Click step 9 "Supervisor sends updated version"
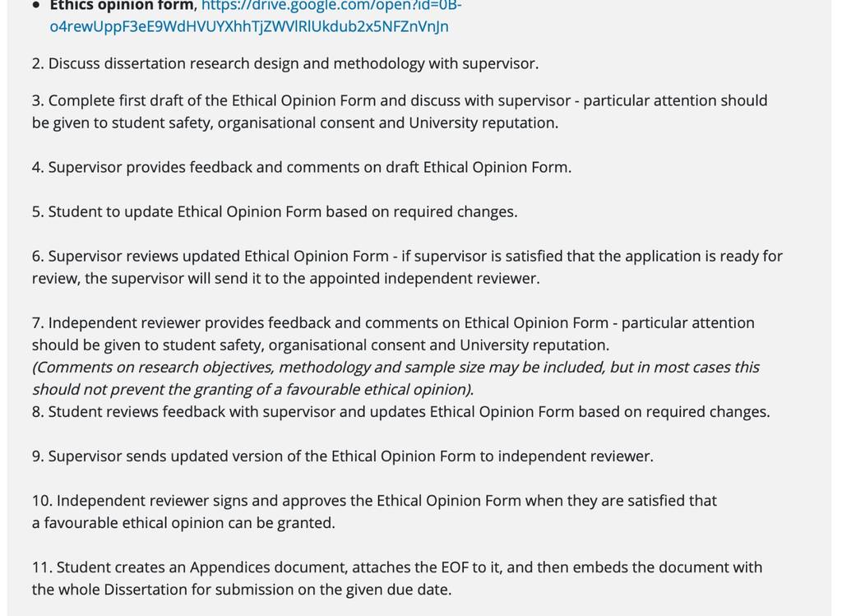Image resolution: width=842 pixels, height=616 pixels. 343,456
